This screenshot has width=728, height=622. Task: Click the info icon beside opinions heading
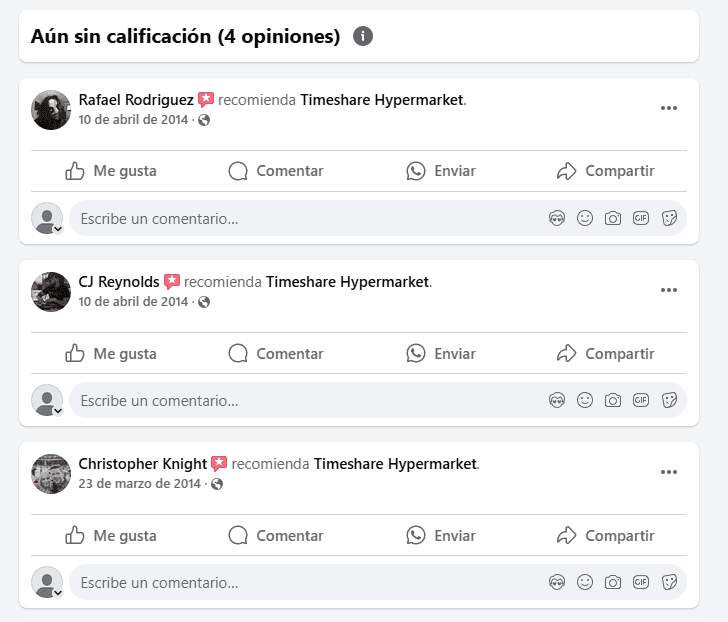(363, 37)
